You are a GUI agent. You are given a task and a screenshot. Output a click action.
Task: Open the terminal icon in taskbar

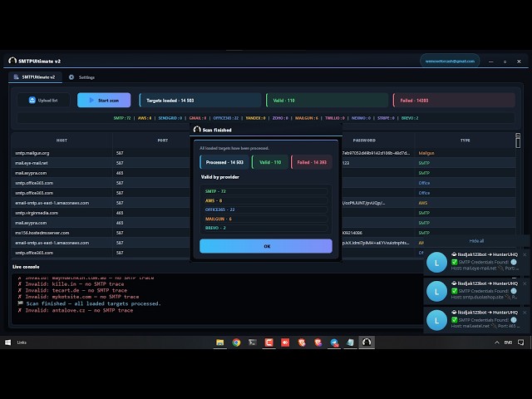coord(253,342)
